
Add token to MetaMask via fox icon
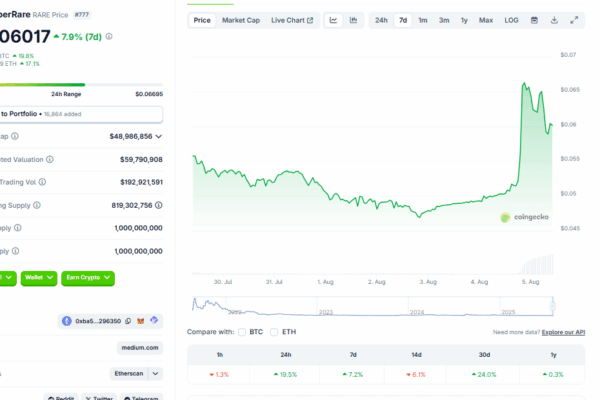coord(141,321)
